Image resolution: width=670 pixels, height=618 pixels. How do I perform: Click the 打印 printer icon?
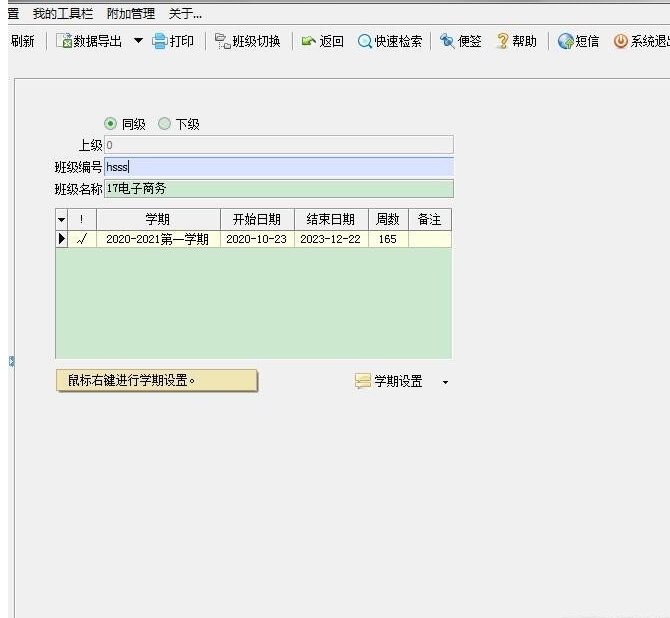pos(159,41)
